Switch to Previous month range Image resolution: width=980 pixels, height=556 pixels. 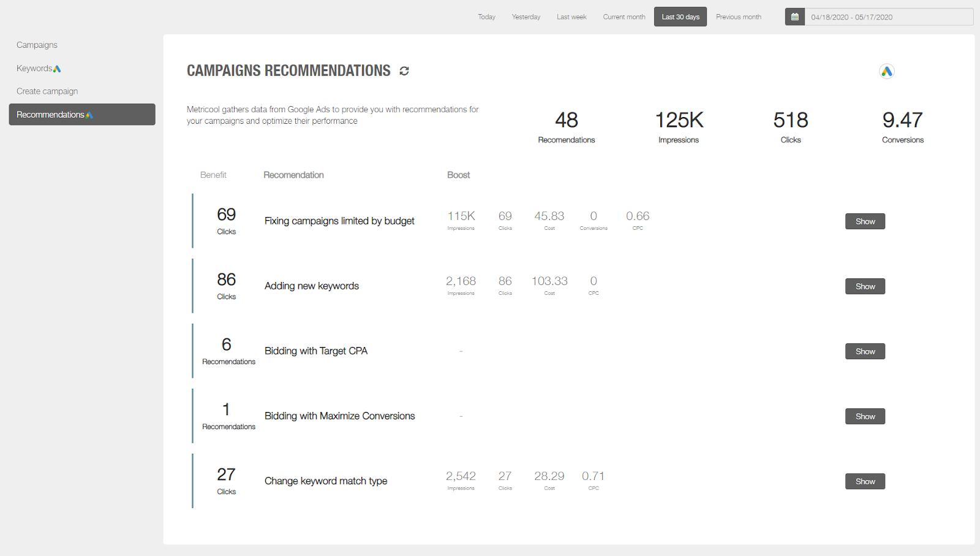tap(739, 17)
